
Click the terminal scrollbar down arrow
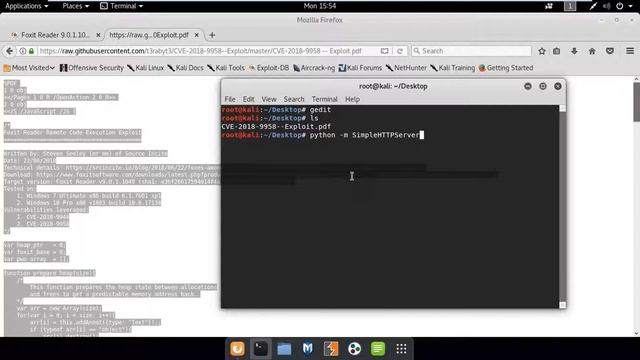[562, 305]
